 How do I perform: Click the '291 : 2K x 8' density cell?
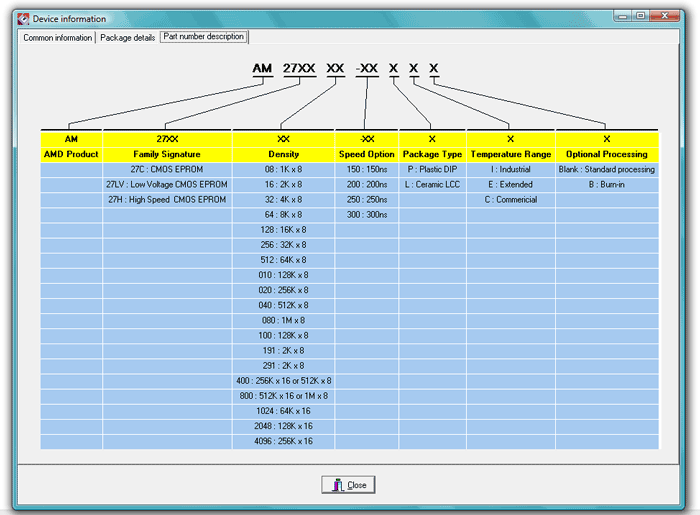point(283,365)
